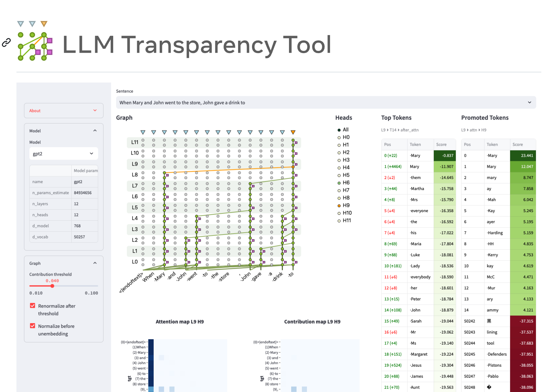Toggle Normalize before unembedding checkbox
The height and width of the screenshot is (392, 559).
(x=33, y=326)
